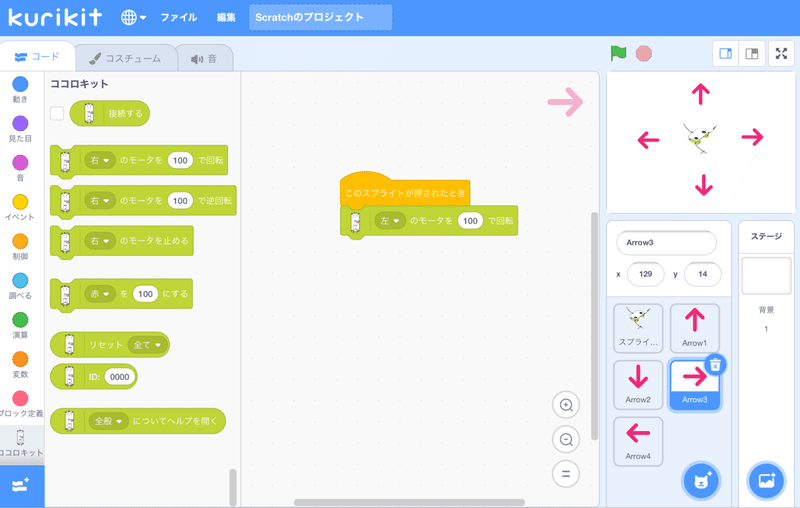The height and width of the screenshot is (508, 800).
Task: Click the y position field 14
Action: point(703,274)
